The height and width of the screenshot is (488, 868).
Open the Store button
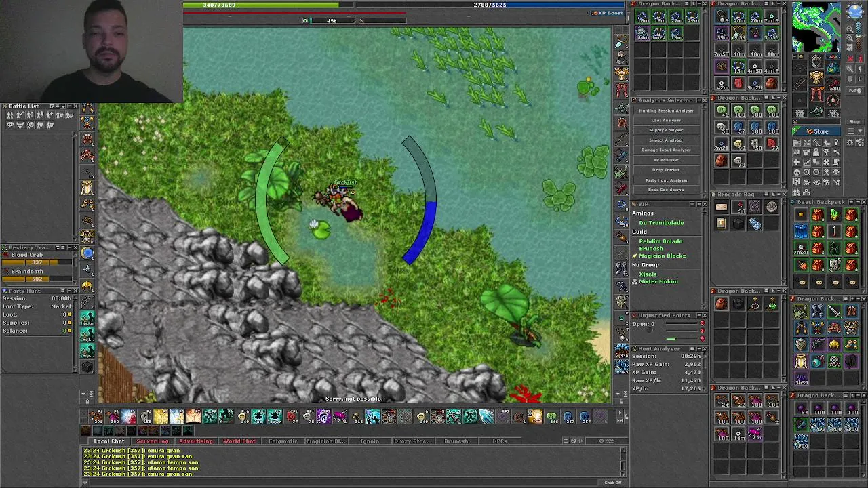[x=816, y=131]
